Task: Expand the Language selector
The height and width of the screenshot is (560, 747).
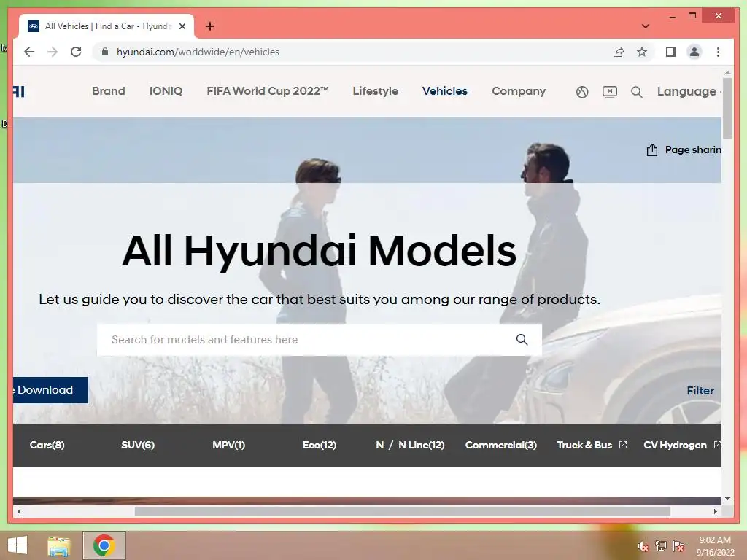Action: (x=689, y=91)
